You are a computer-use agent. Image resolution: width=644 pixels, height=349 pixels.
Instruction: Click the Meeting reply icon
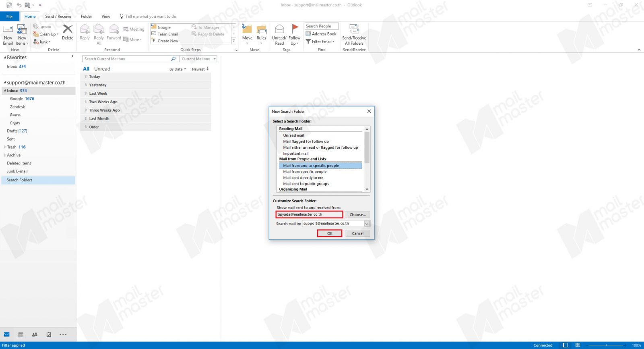click(134, 29)
